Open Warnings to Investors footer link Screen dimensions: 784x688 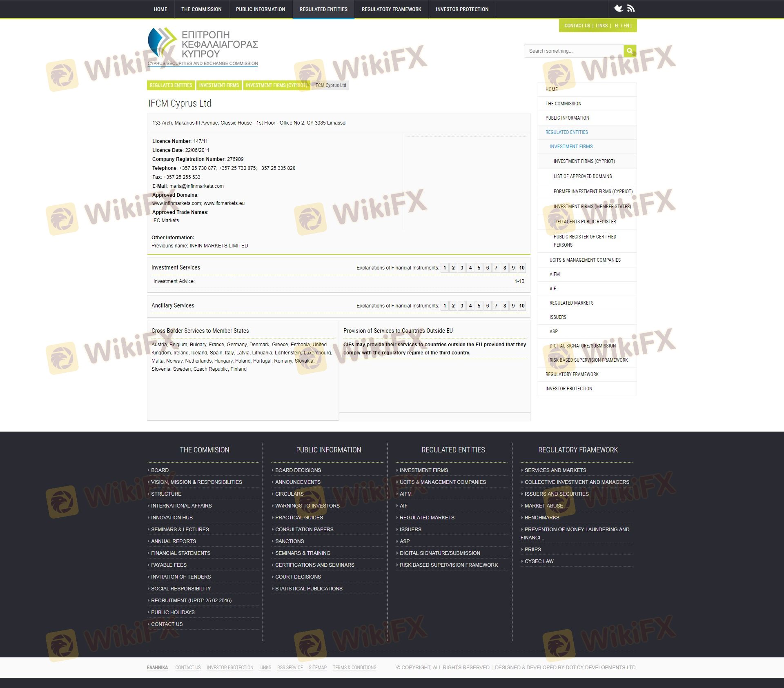pyautogui.click(x=307, y=505)
